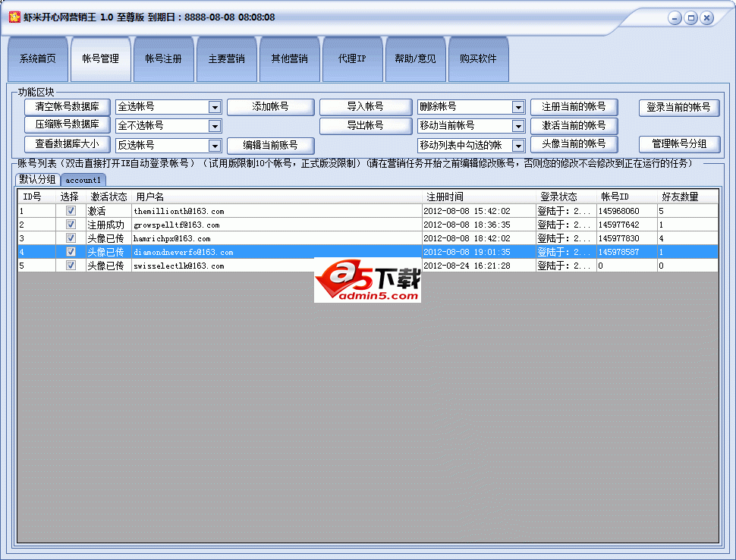Expand the 反选帐号 dropdown

(215, 146)
